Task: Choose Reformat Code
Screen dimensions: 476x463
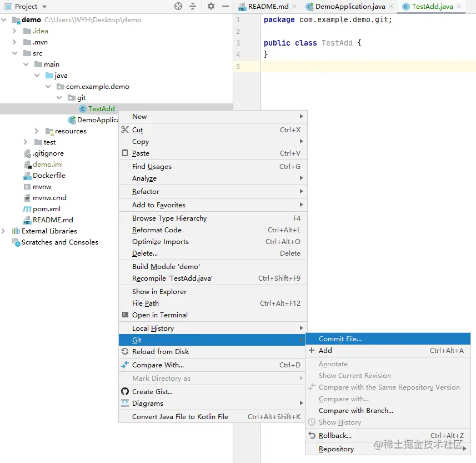Action: 213,230
